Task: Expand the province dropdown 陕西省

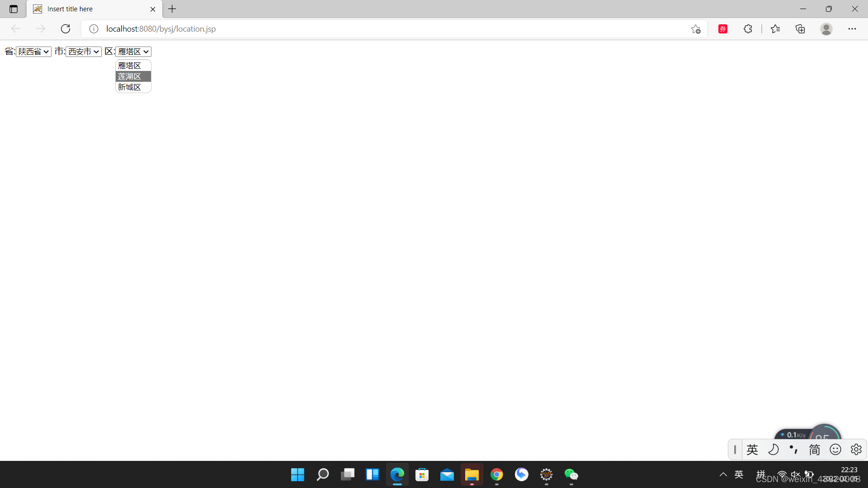Action: click(33, 52)
